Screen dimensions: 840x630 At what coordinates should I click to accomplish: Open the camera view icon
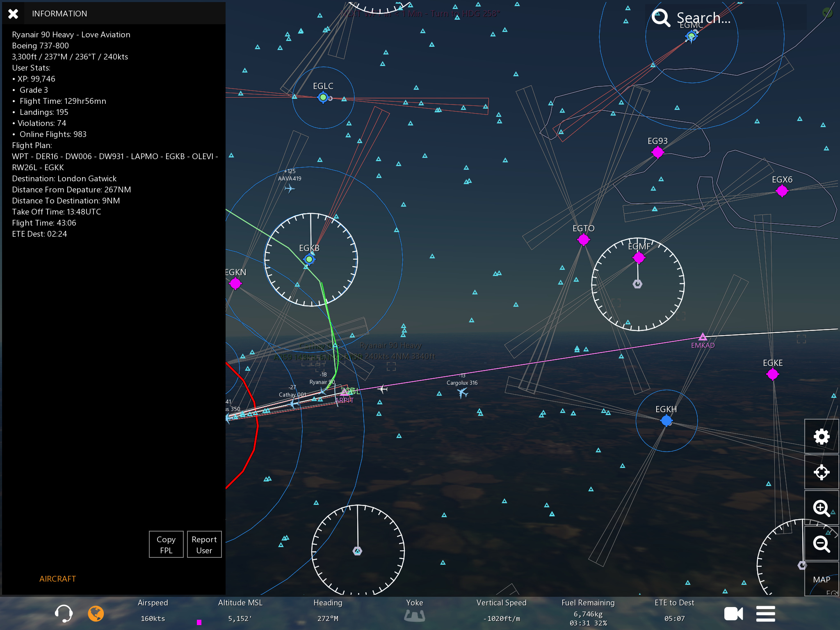pyautogui.click(x=733, y=614)
